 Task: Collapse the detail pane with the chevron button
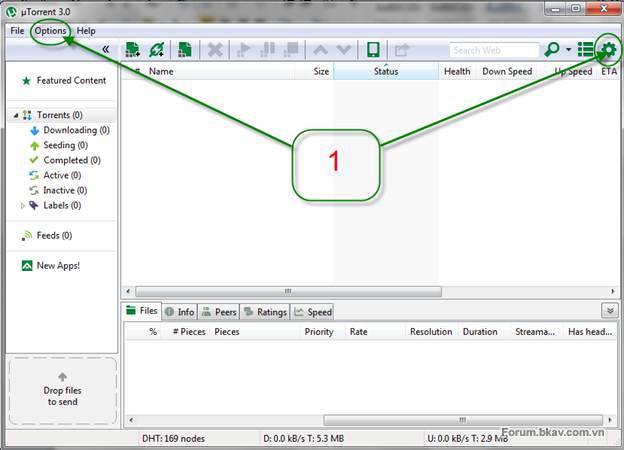point(609,311)
